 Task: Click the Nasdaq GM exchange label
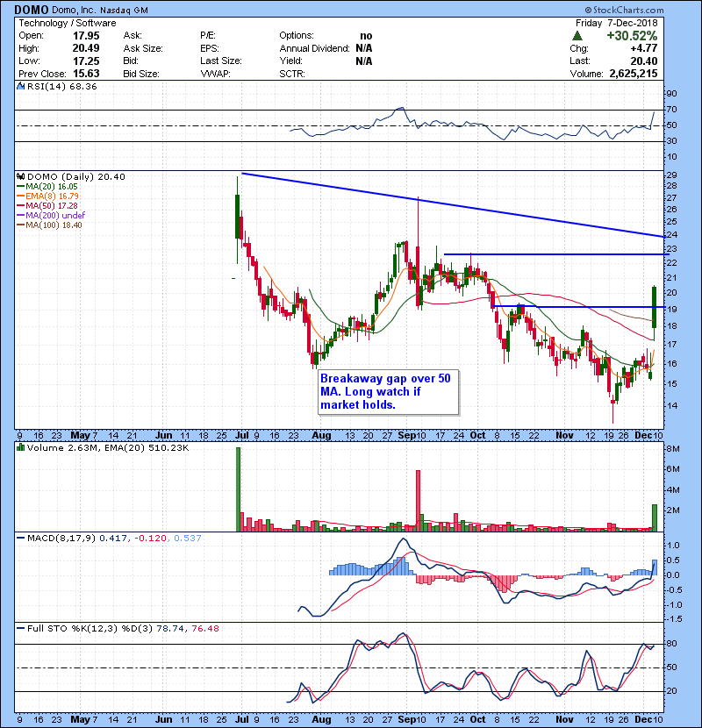pos(124,11)
